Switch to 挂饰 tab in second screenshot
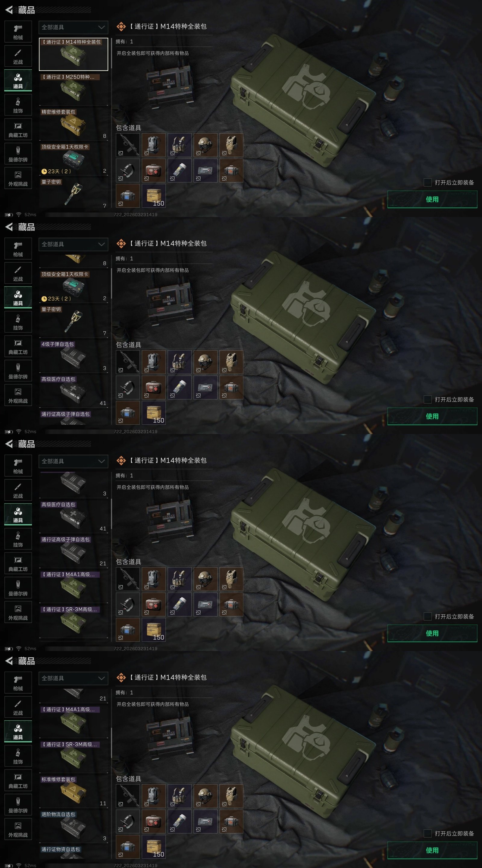 [18, 322]
